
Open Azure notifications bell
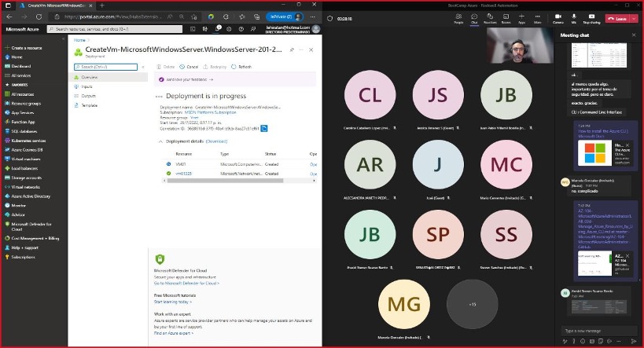point(217,29)
